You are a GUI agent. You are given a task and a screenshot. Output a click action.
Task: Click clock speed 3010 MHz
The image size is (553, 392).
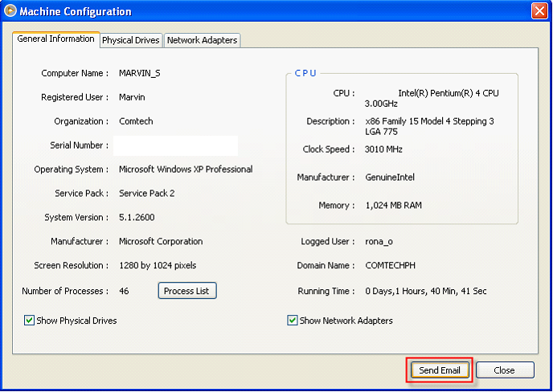coord(383,149)
